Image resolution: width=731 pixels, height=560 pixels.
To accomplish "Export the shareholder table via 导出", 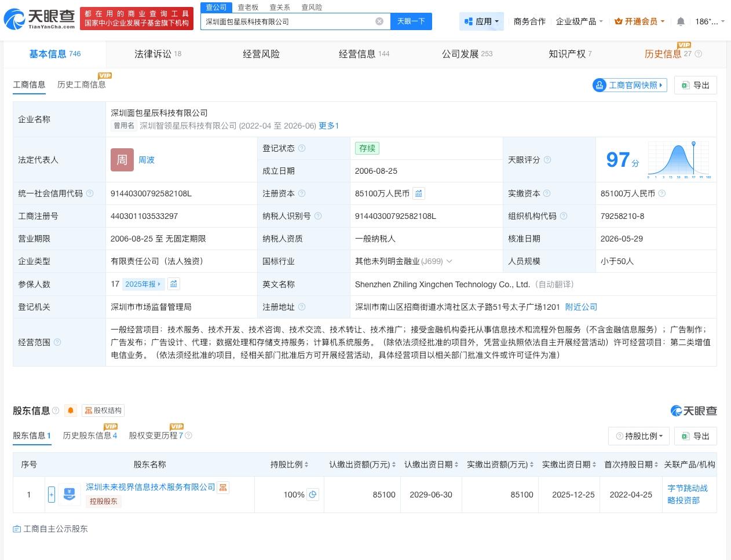I will click(696, 436).
